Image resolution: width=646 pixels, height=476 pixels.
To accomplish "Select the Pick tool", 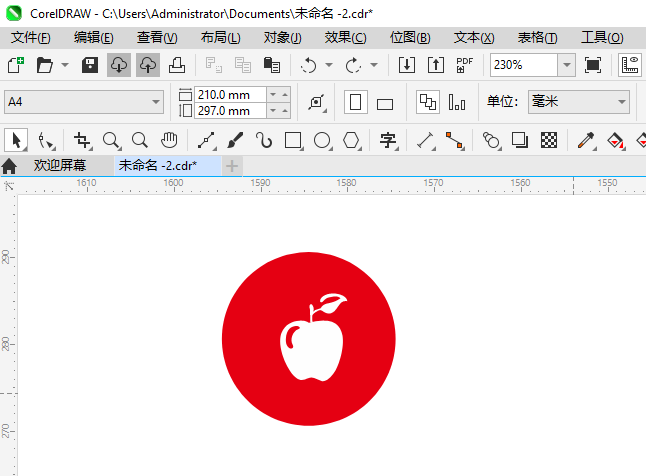I will pyautogui.click(x=16, y=140).
